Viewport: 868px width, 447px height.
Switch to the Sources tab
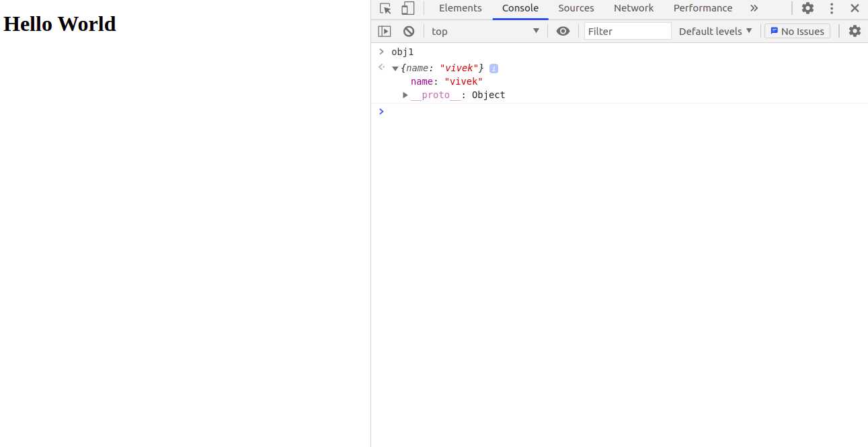click(x=576, y=9)
